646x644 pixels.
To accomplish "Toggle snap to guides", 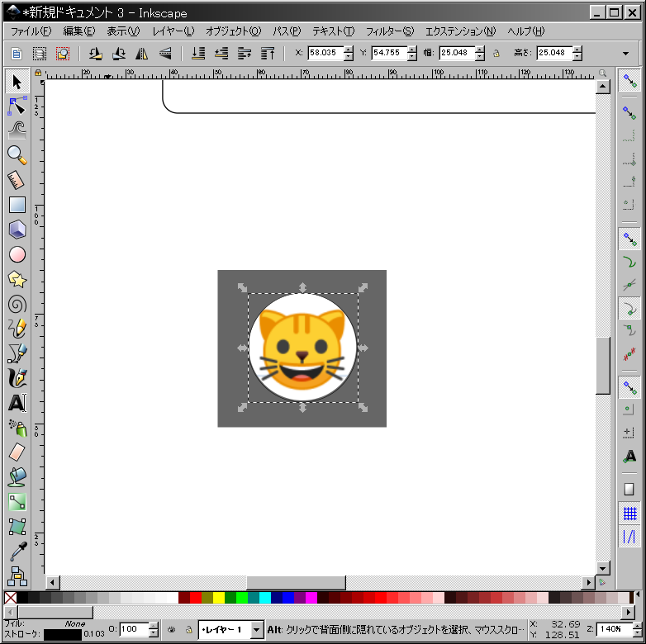I will (x=629, y=537).
